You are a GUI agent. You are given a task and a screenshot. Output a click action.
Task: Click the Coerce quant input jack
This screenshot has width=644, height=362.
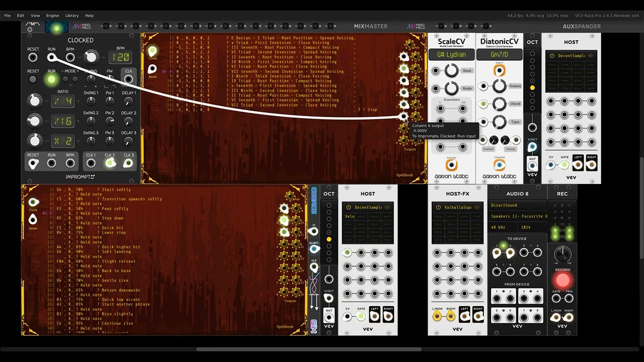(314, 249)
